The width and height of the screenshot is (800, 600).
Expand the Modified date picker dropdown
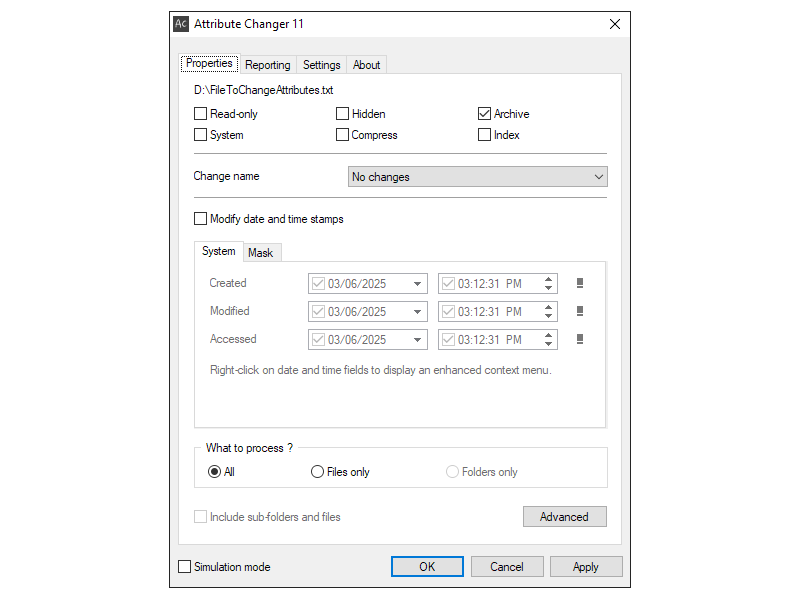click(x=417, y=312)
